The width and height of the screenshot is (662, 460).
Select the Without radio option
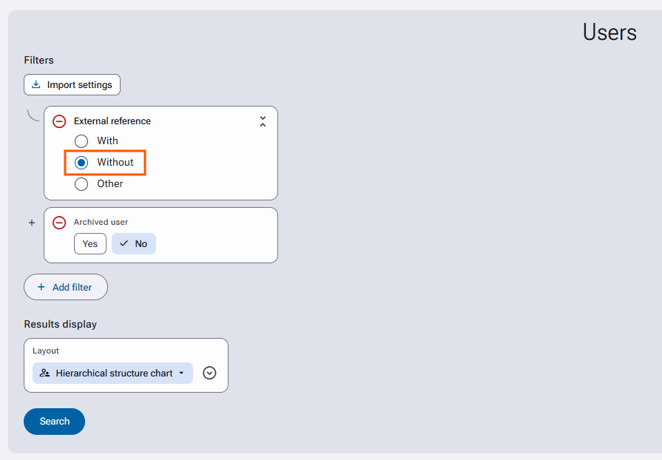pos(81,162)
